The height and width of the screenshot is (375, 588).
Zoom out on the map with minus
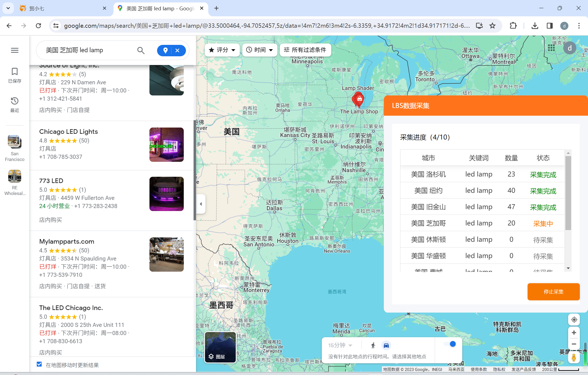[574, 344]
